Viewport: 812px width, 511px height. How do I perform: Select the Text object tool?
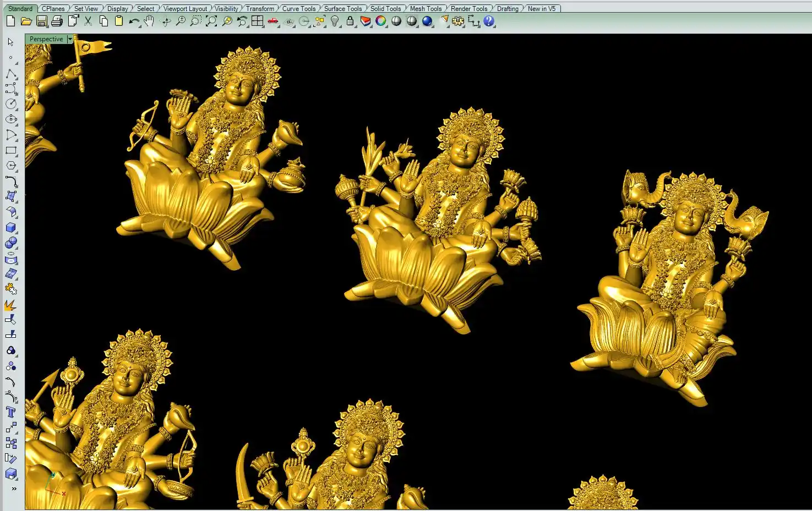click(x=11, y=412)
